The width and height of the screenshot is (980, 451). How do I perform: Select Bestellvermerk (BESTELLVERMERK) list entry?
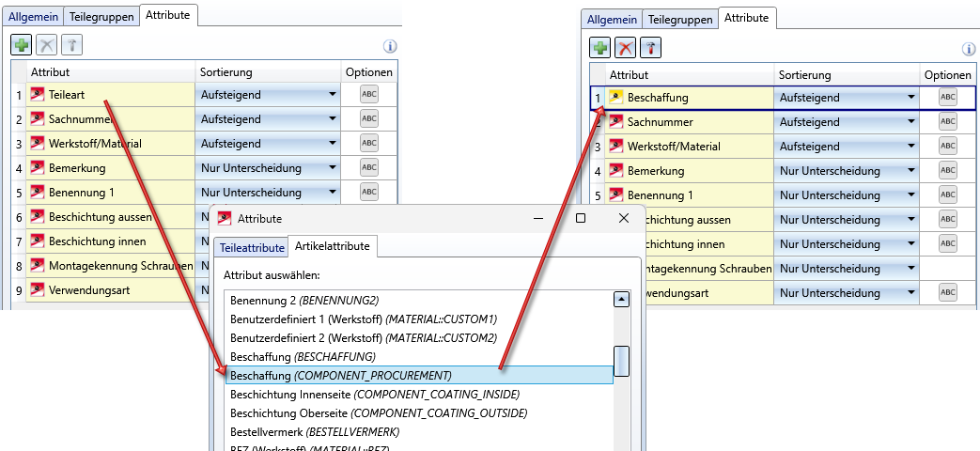pyautogui.click(x=315, y=431)
